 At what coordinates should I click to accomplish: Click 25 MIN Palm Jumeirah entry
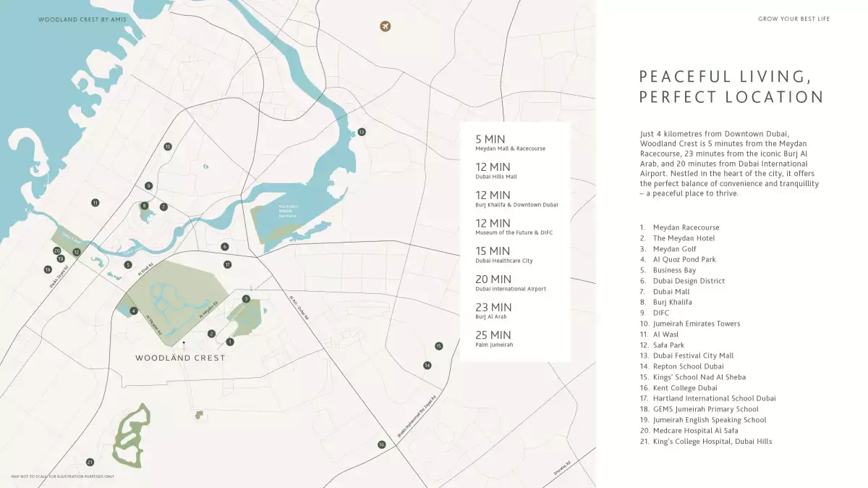pos(495,338)
